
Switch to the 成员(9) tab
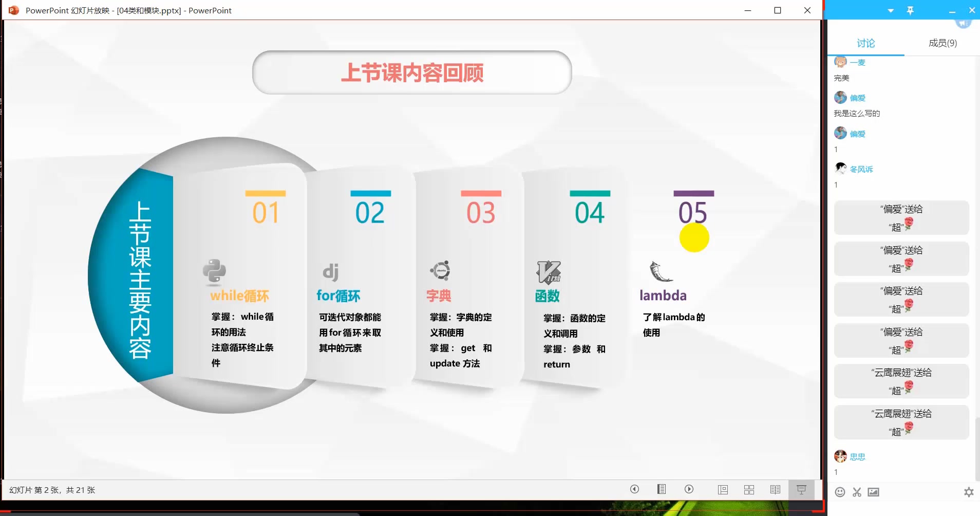[941, 43]
